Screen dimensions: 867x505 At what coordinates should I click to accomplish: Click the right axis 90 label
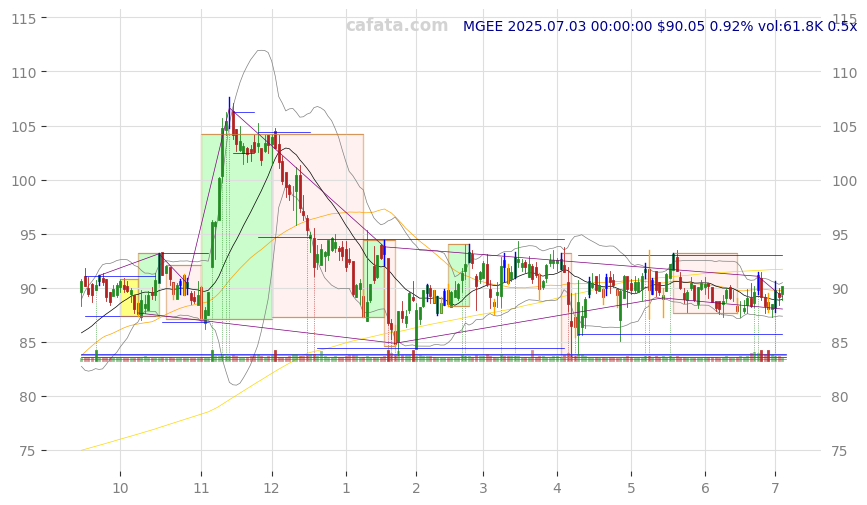[x=840, y=289]
